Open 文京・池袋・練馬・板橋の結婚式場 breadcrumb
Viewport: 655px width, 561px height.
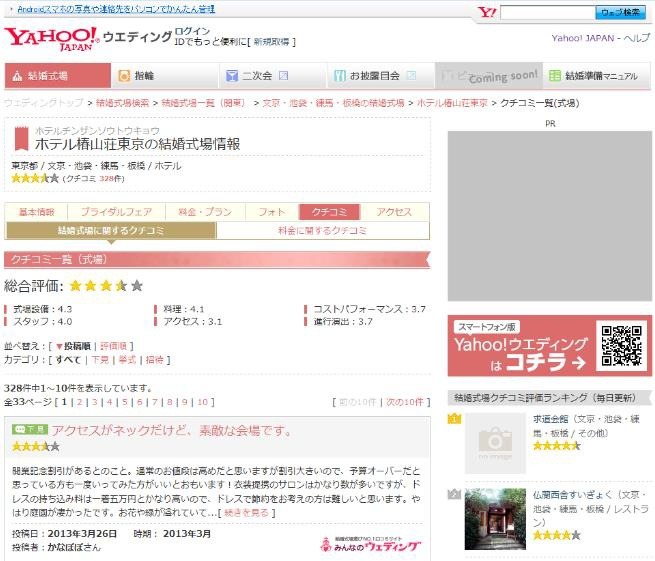coord(333,103)
